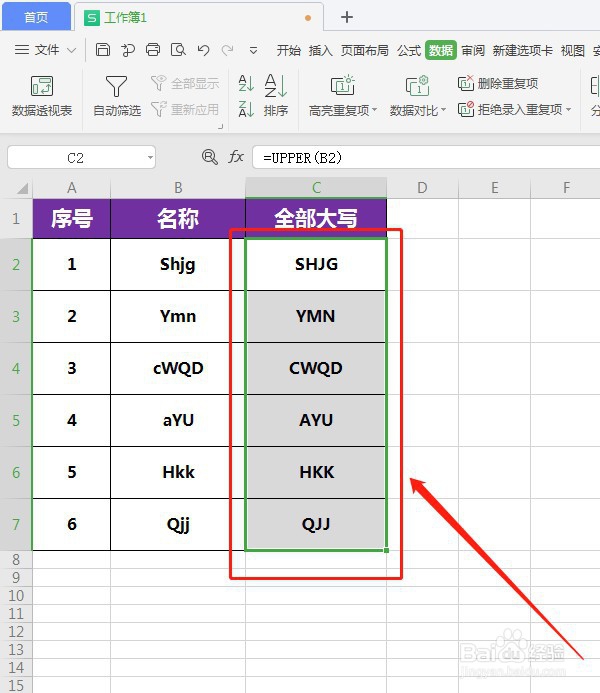
Task: Click the header cell 序号
Action: tap(72, 219)
